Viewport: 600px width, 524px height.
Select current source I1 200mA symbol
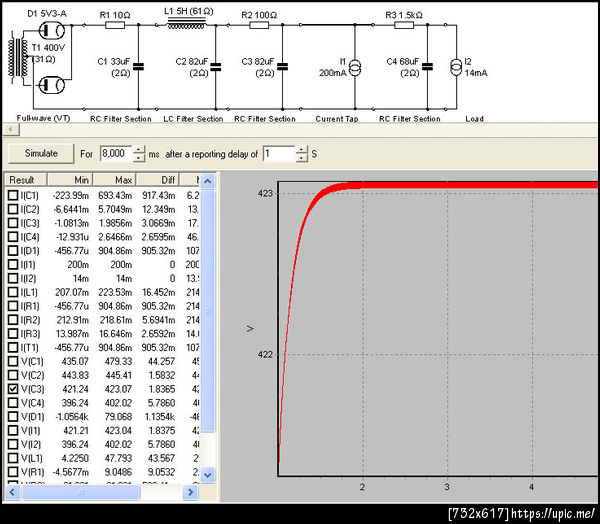[355, 68]
